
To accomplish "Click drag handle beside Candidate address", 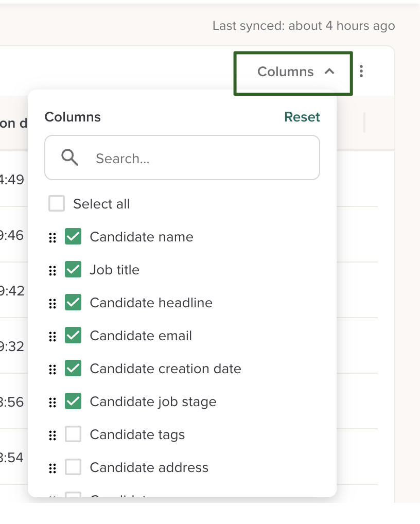I will click(x=52, y=468).
